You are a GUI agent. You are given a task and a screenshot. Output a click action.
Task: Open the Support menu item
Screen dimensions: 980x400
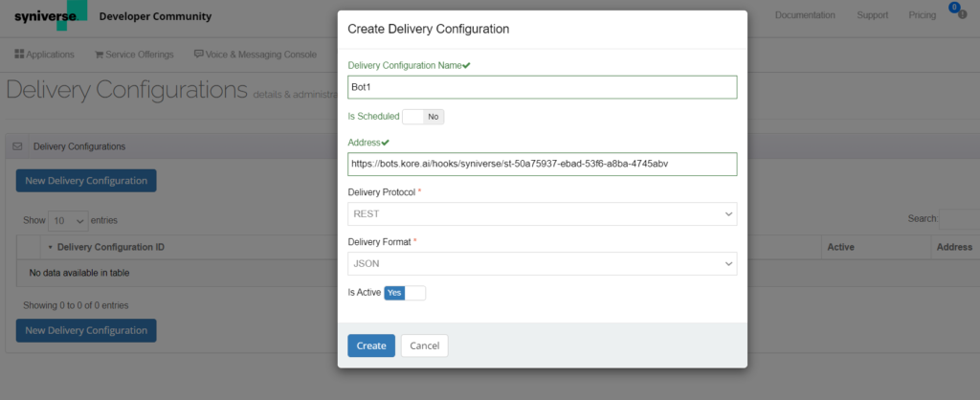click(x=872, y=15)
